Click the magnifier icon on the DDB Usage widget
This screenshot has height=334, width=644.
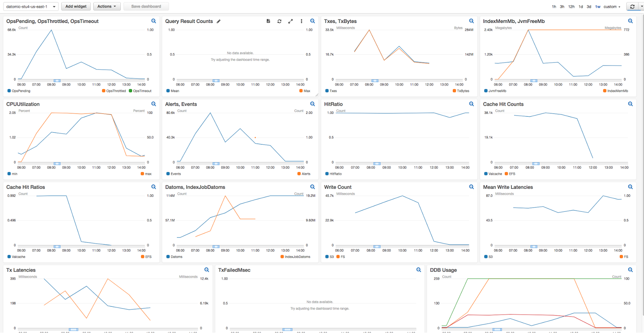(x=630, y=270)
